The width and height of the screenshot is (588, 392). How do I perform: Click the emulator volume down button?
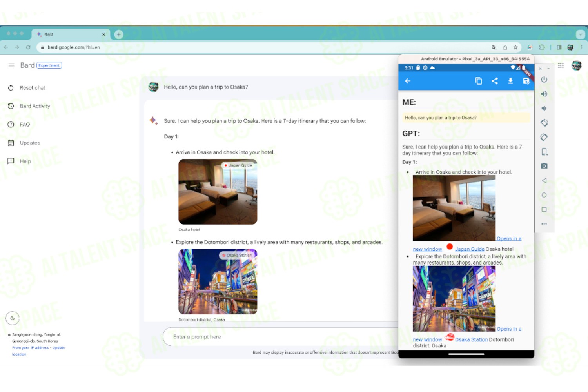544,109
